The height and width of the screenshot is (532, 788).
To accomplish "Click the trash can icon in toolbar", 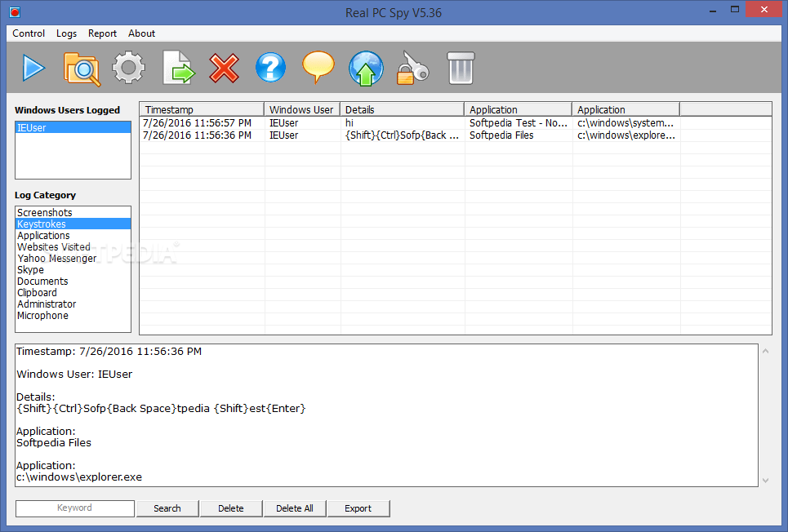I will (x=461, y=68).
